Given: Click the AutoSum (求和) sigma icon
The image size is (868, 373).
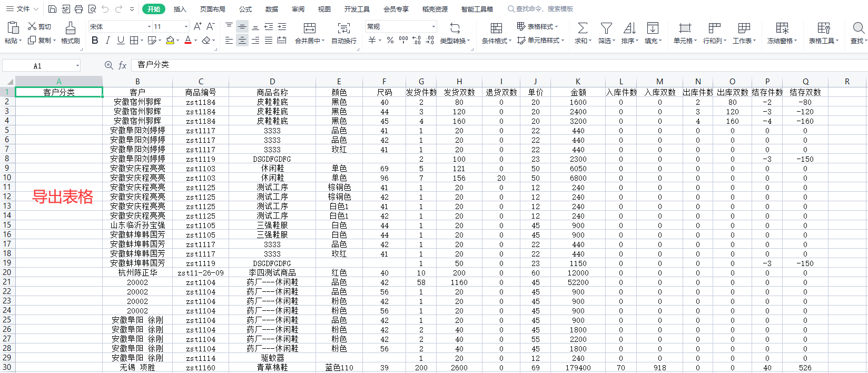Looking at the screenshot, I should [583, 28].
